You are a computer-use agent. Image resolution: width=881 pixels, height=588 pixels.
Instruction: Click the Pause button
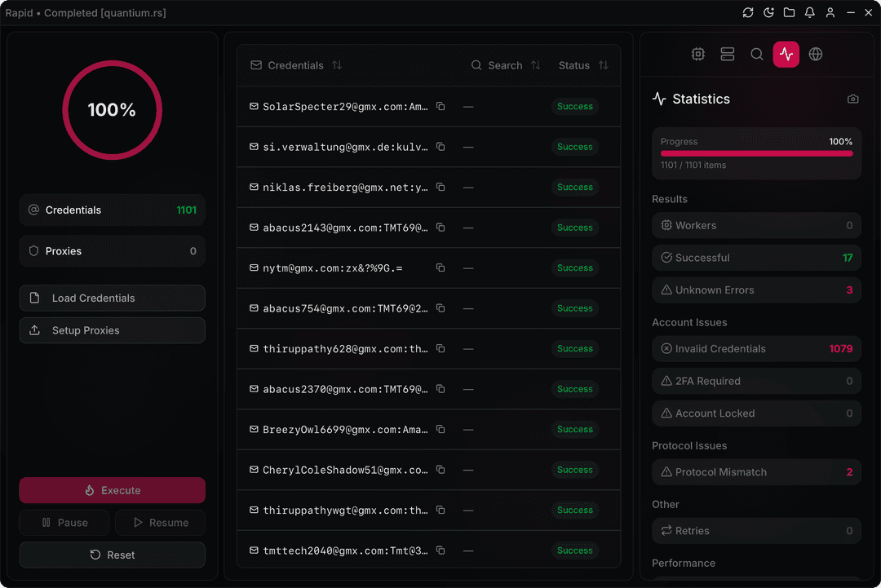coord(64,522)
